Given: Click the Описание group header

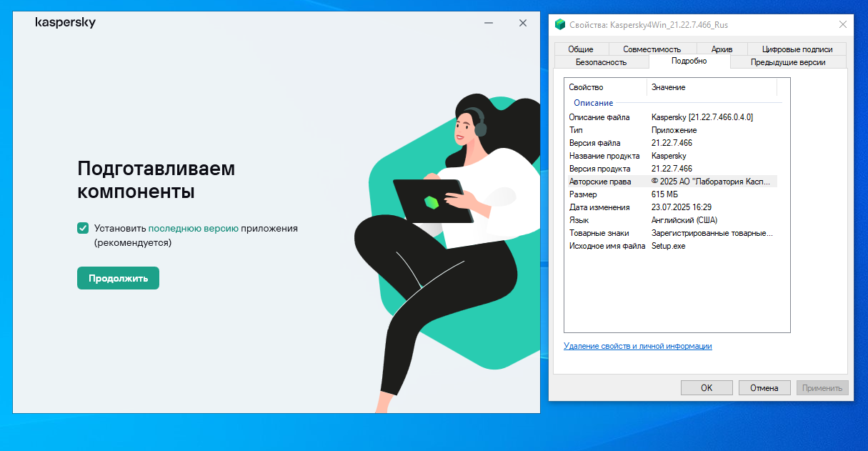Looking at the screenshot, I should 593,103.
